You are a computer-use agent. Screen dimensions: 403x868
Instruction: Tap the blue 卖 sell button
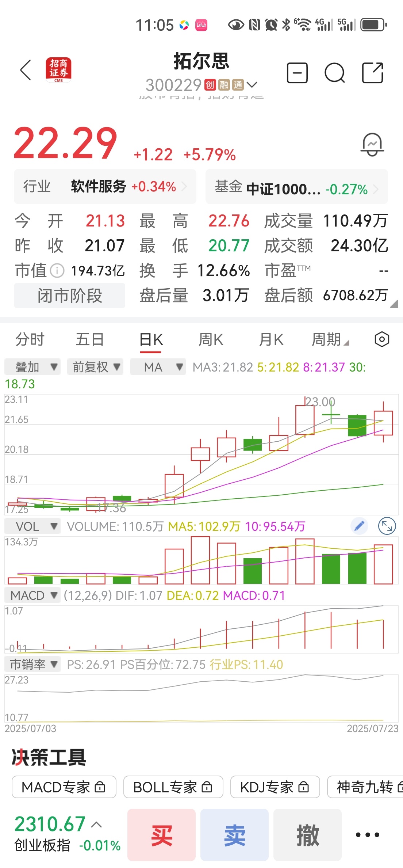coord(234,835)
